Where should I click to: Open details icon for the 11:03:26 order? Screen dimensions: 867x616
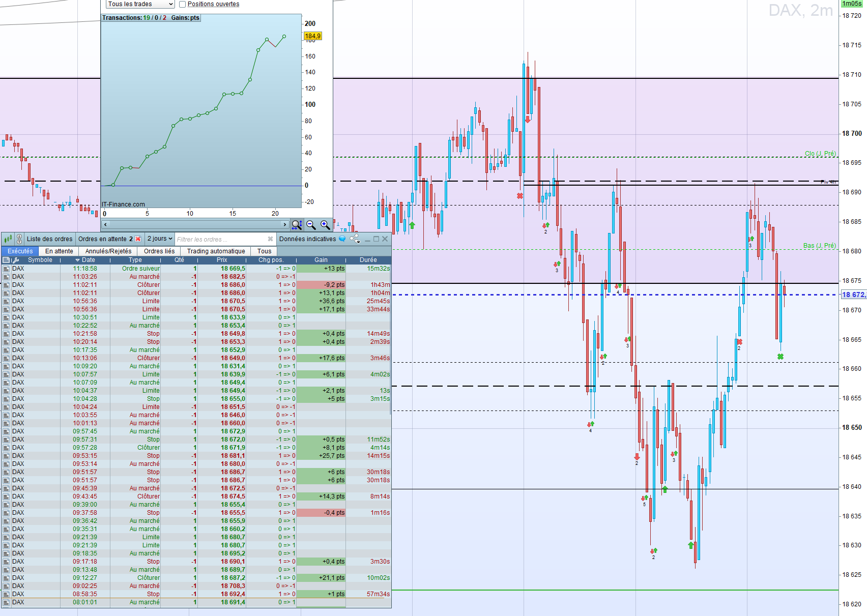tap(6, 277)
